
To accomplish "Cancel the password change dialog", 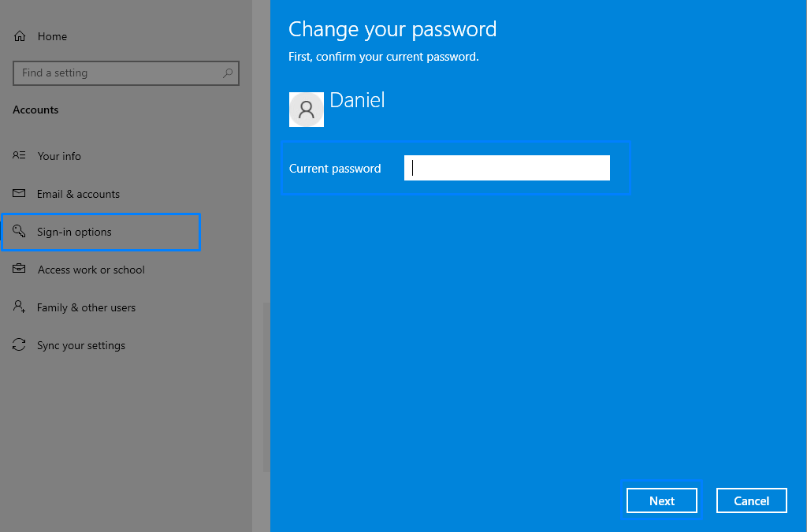I will (751, 500).
